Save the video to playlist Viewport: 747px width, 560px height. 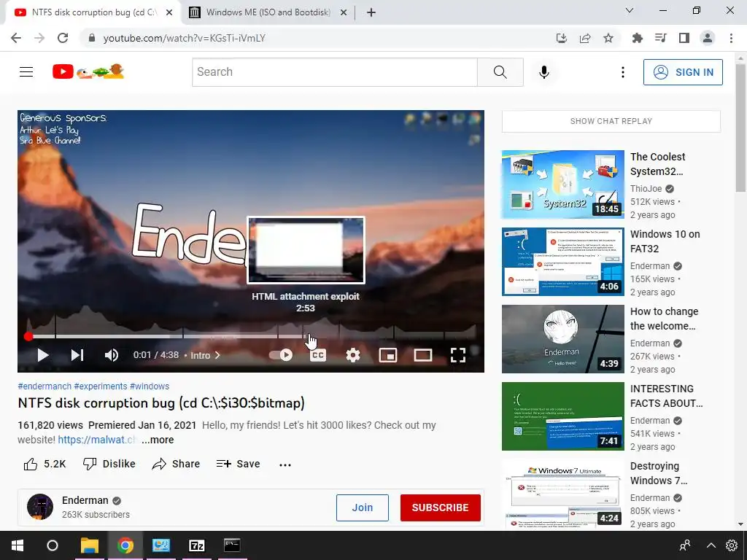coord(239,464)
